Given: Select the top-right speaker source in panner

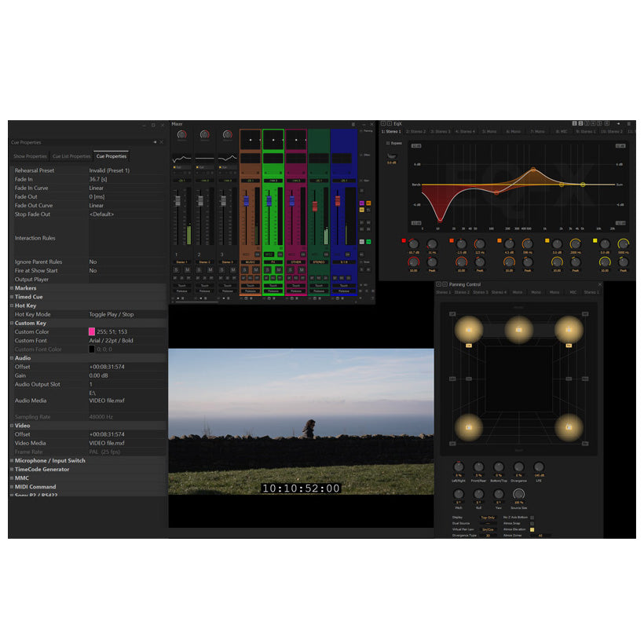Looking at the screenshot, I should [x=569, y=330].
